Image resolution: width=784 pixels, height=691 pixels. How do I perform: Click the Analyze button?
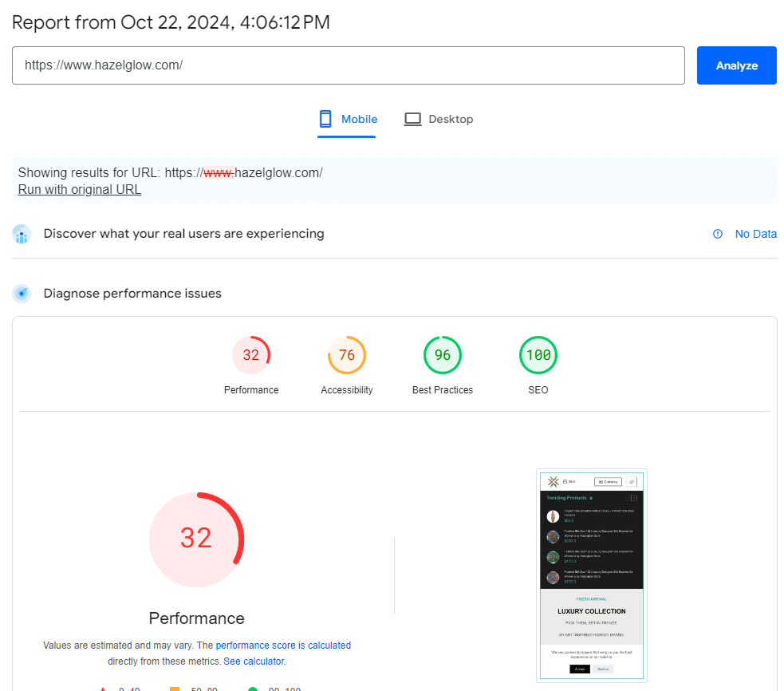(736, 65)
